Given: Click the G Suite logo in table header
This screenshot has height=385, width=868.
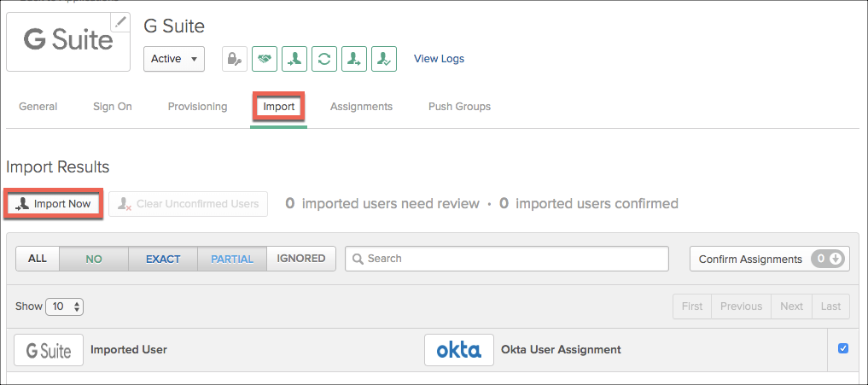Looking at the screenshot, I should click(49, 349).
